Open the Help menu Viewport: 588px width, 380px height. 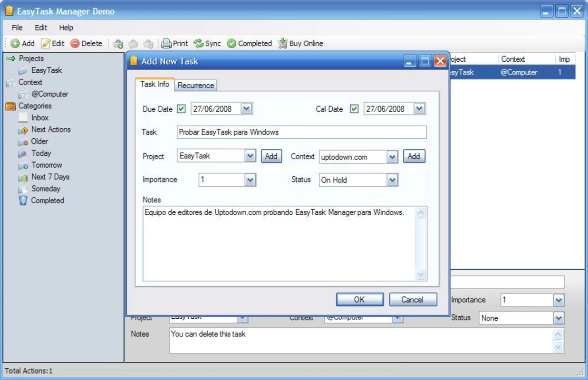[66, 28]
